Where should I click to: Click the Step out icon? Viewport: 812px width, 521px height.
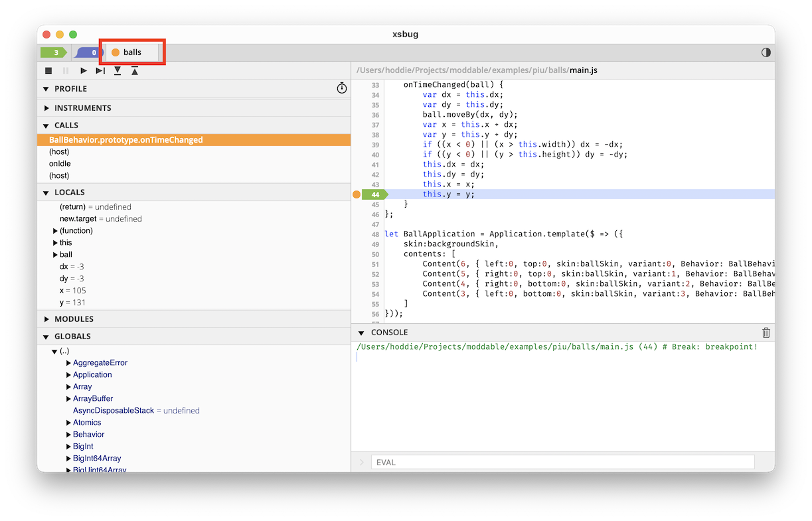135,70
